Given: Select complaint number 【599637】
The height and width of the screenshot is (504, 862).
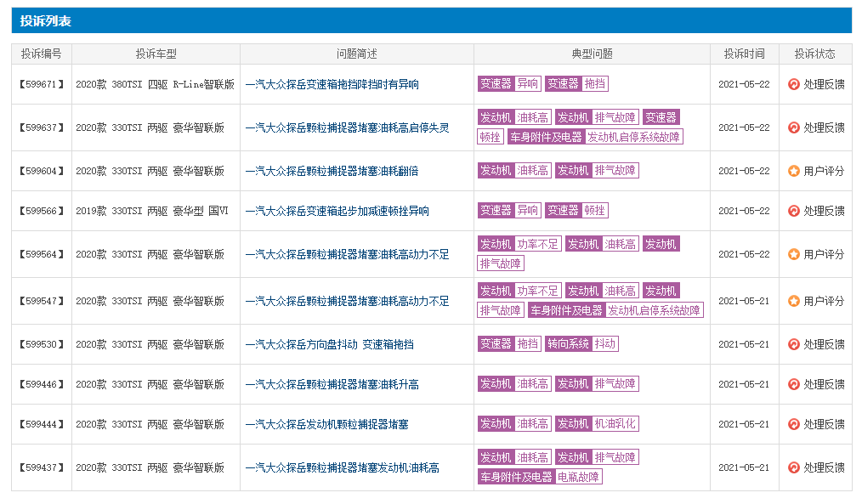Looking at the screenshot, I should coord(42,127).
